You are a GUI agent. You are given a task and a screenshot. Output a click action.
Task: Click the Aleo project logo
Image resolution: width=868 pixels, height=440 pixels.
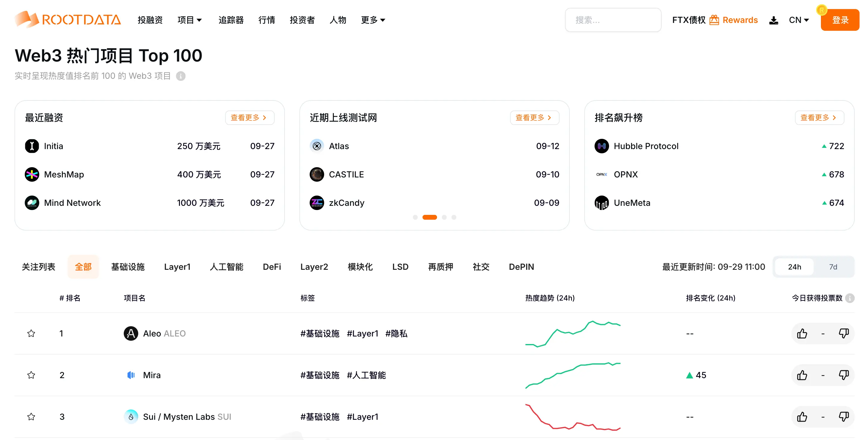[131, 333]
